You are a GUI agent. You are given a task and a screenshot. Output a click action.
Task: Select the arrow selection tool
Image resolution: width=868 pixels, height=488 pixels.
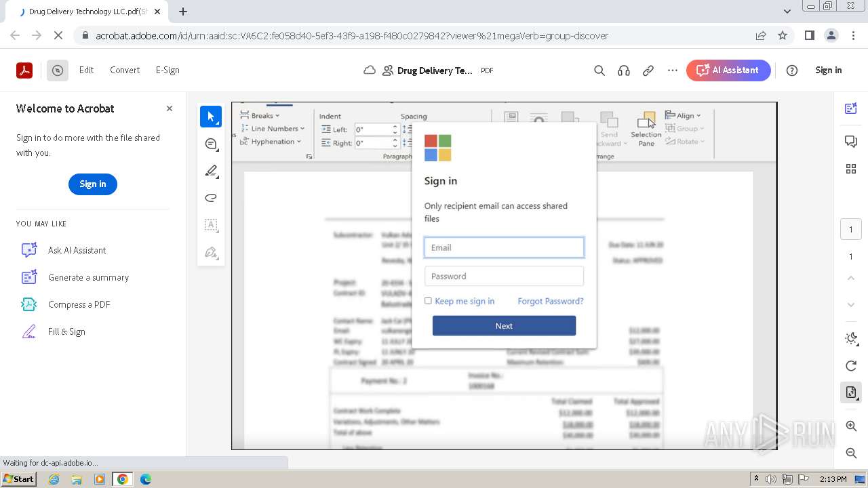211,117
